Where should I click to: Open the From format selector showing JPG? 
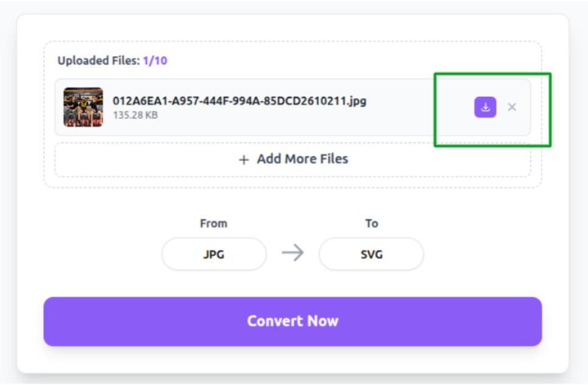(214, 254)
